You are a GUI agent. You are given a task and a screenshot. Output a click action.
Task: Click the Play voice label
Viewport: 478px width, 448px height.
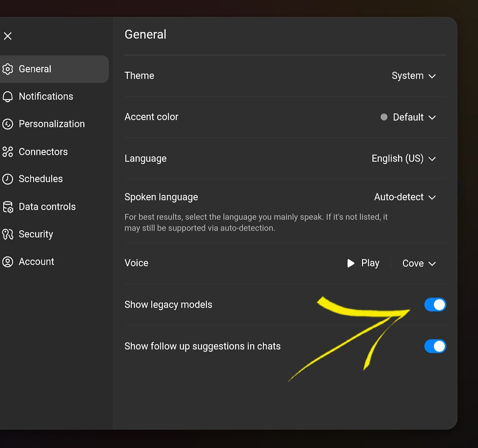[x=370, y=263]
